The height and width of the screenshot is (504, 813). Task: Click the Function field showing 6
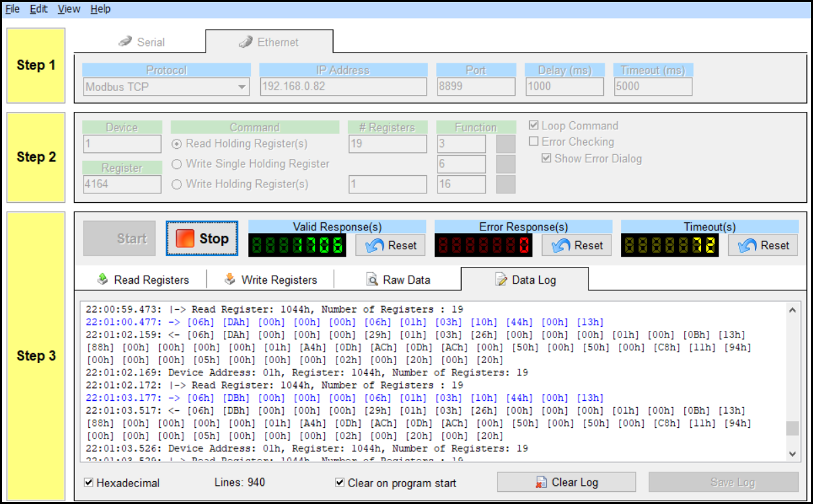[x=461, y=164]
